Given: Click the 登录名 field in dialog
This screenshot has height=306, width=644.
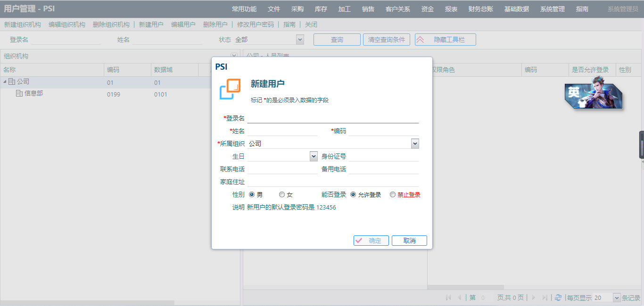Looking at the screenshot, I should click(x=333, y=118).
